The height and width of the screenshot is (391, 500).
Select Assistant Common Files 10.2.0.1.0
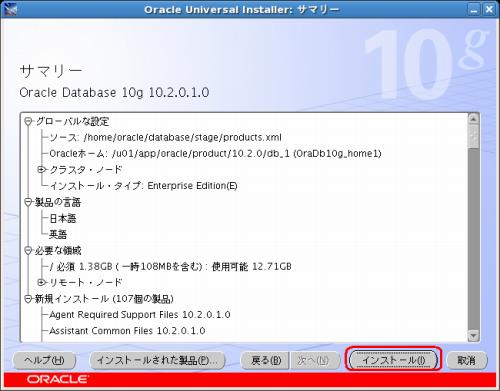(x=127, y=331)
